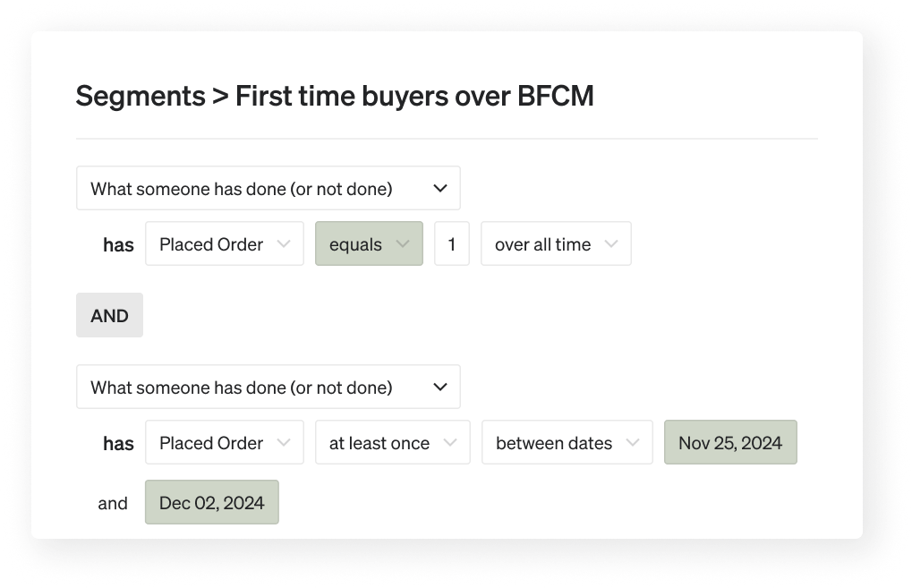Click chevron on second 'What someone has done' selector
The height and width of the screenshot is (588, 912).
pos(439,388)
